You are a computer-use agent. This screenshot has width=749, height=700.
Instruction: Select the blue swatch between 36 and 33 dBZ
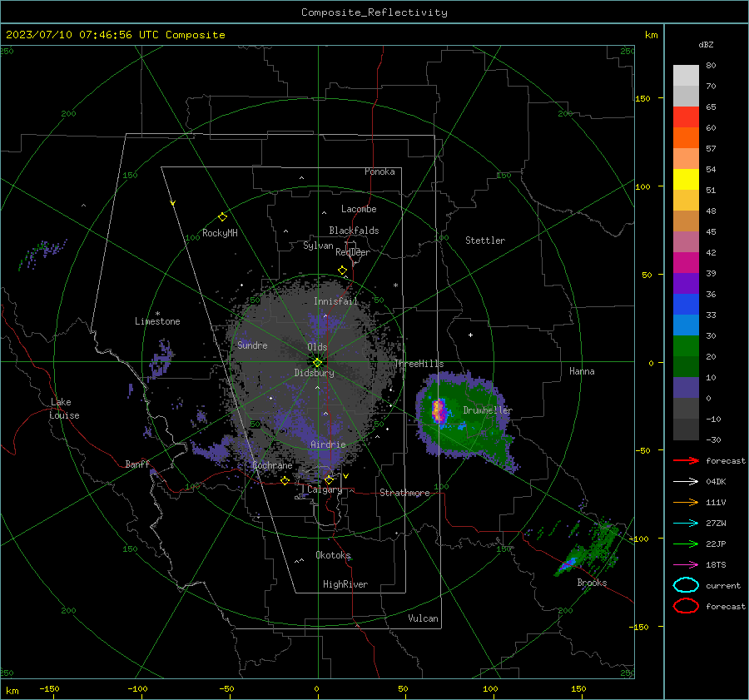[x=686, y=305]
